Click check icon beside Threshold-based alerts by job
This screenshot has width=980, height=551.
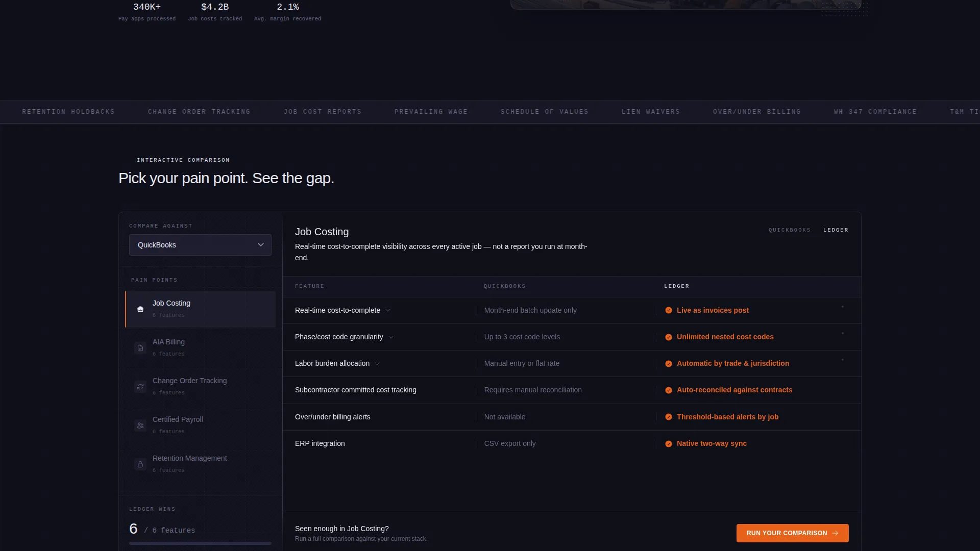click(x=669, y=417)
